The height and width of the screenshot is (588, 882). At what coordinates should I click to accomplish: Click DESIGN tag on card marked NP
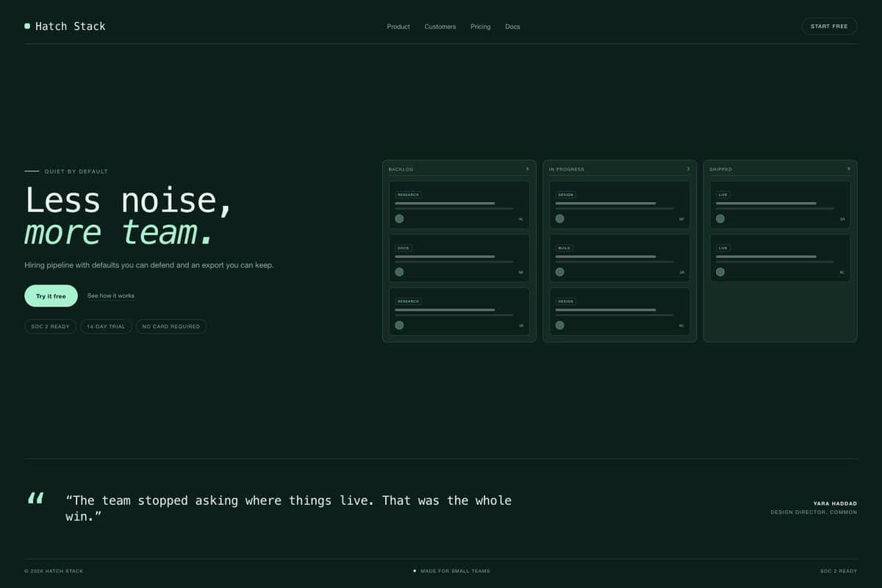click(x=566, y=195)
